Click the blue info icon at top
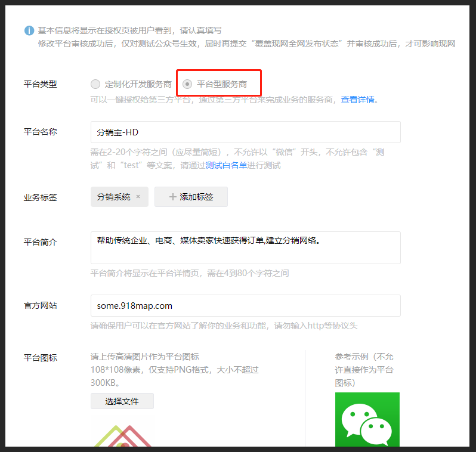 [29, 30]
